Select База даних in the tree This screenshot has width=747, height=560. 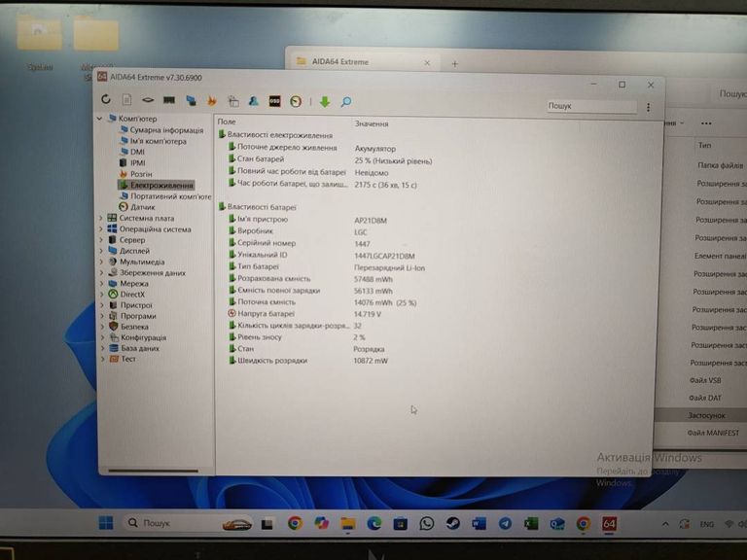(134, 348)
